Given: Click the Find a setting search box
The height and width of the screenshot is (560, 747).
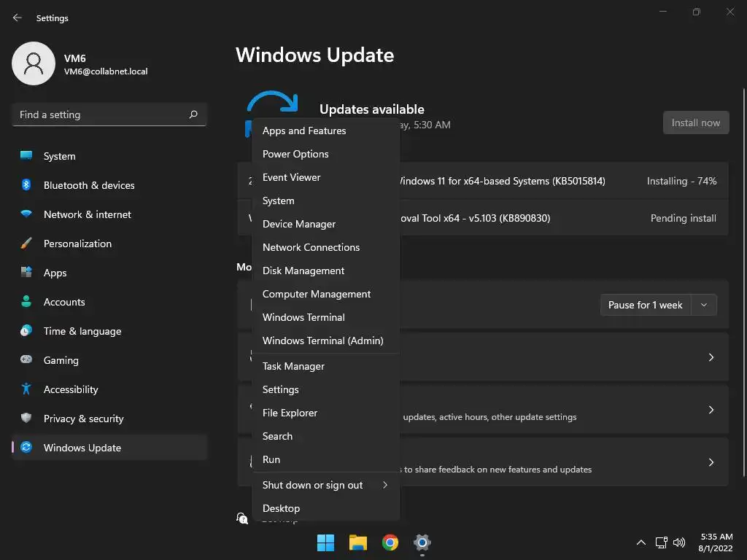Looking at the screenshot, I should [109, 114].
